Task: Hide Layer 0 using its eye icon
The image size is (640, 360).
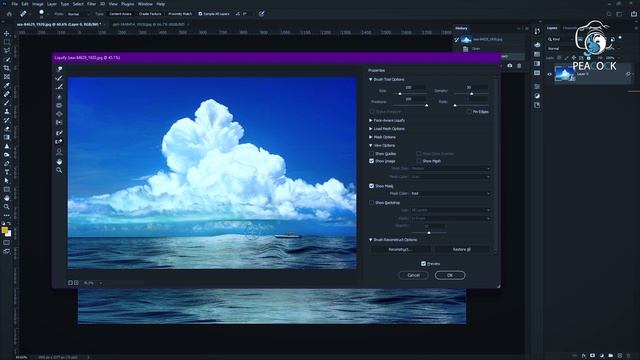Action: tap(549, 75)
